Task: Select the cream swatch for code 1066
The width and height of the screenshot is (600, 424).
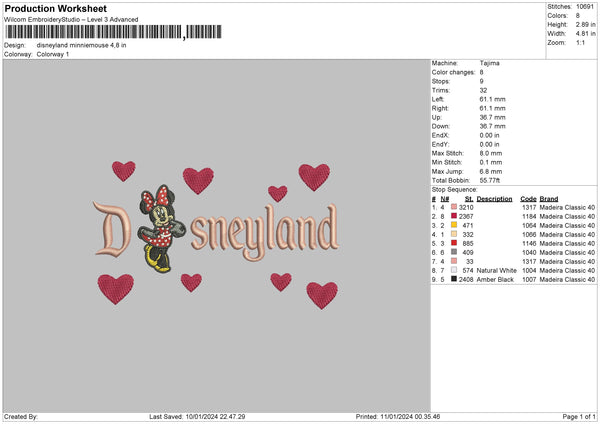Action: point(454,234)
